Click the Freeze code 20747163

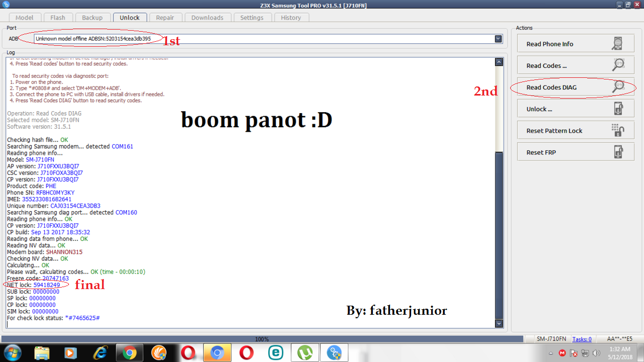click(x=55, y=279)
